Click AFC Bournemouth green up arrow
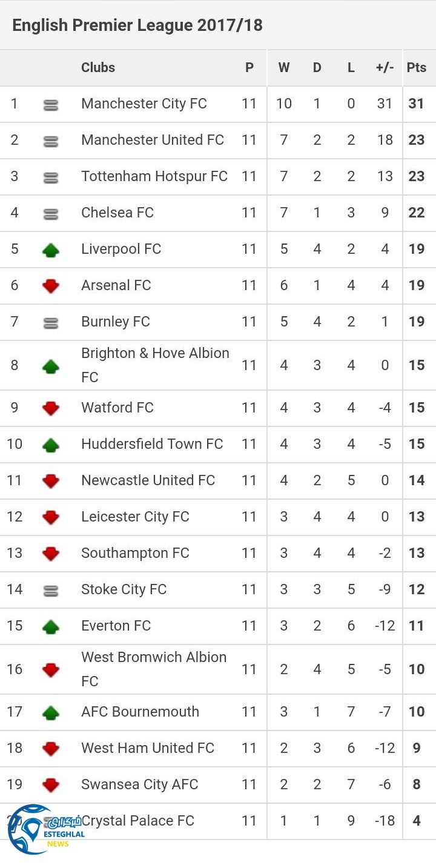436x868 pixels. (51, 712)
